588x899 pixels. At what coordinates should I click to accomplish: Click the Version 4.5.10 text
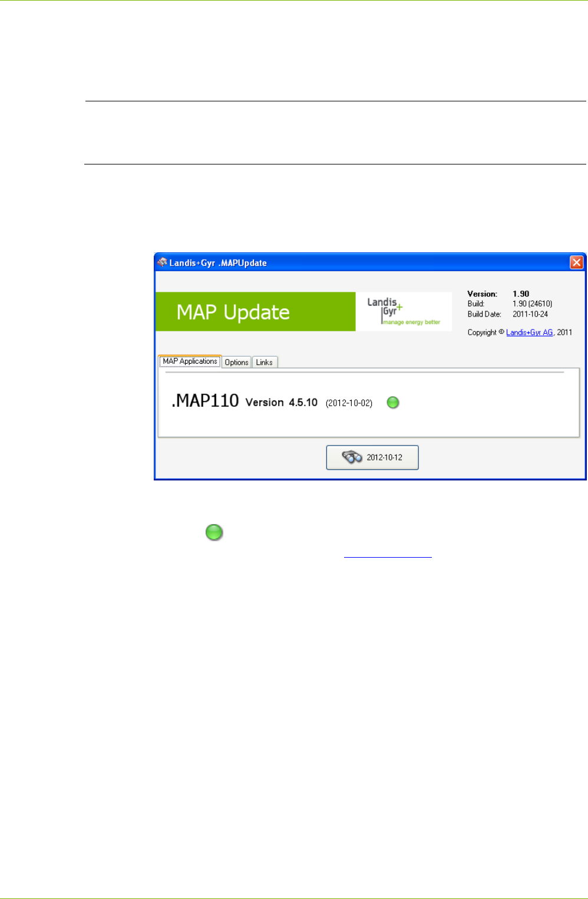282,403
